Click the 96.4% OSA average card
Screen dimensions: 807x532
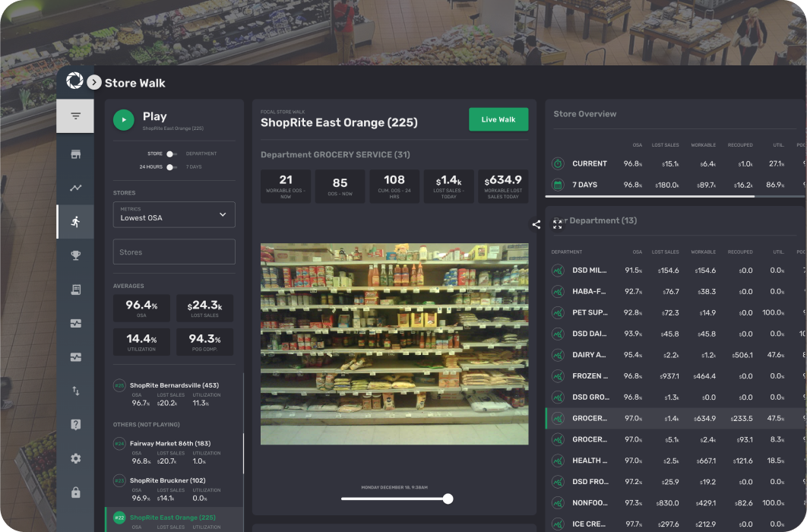coord(141,309)
